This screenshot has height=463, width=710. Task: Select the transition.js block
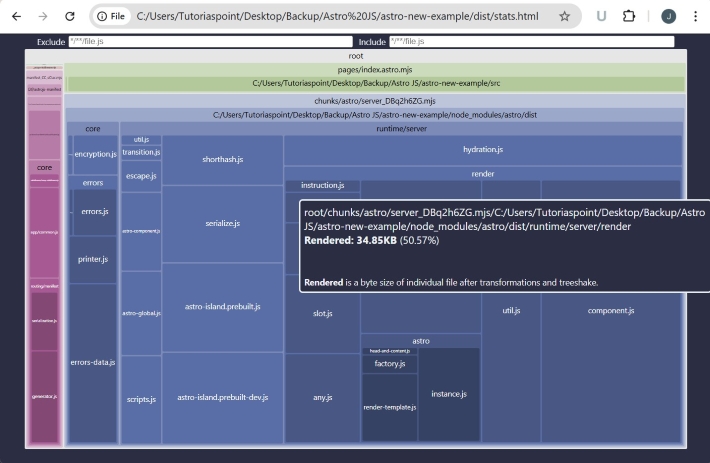click(x=141, y=153)
